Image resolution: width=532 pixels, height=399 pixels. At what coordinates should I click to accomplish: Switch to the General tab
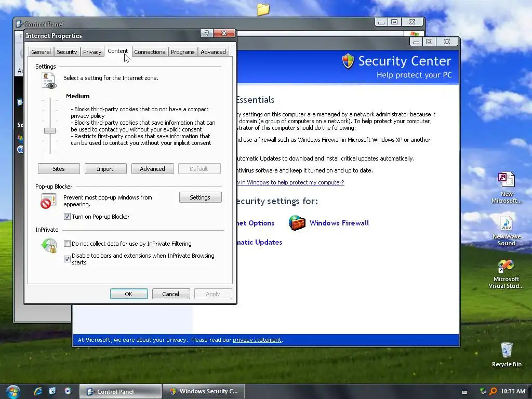41,52
